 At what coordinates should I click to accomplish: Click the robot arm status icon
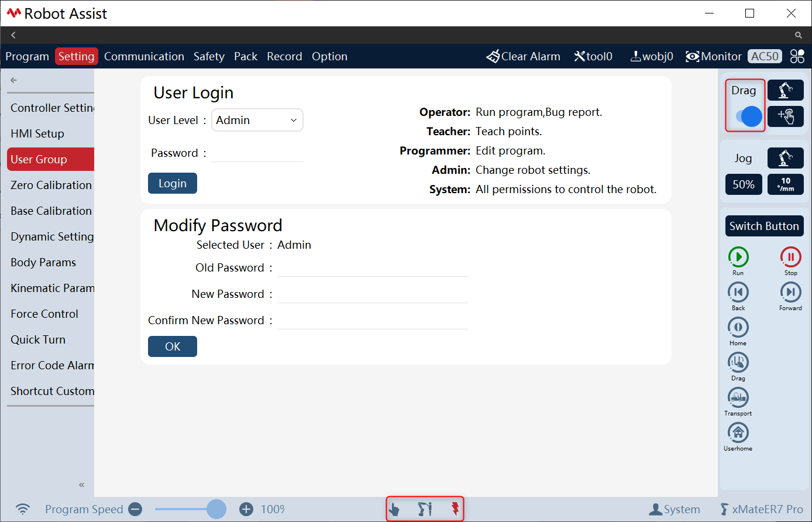pyautogui.click(x=425, y=509)
